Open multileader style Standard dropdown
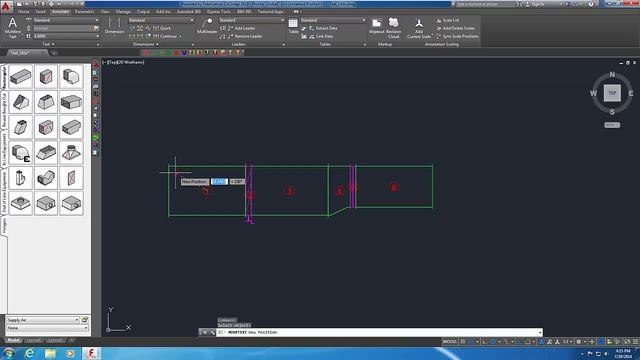Image resolution: width=640 pixels, height=360 pixels. (251, 20)
